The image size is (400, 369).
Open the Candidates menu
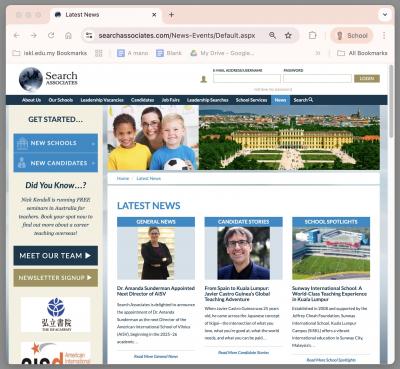pyautogui.click(x=142, y=100)
